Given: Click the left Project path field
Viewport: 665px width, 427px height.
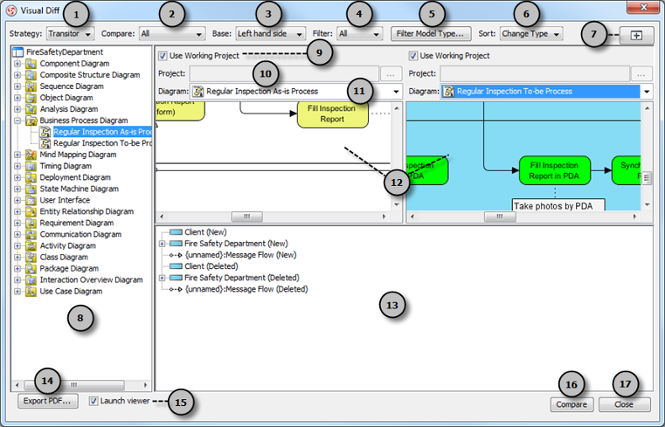Looking at the screenshot, I should 284,74.
